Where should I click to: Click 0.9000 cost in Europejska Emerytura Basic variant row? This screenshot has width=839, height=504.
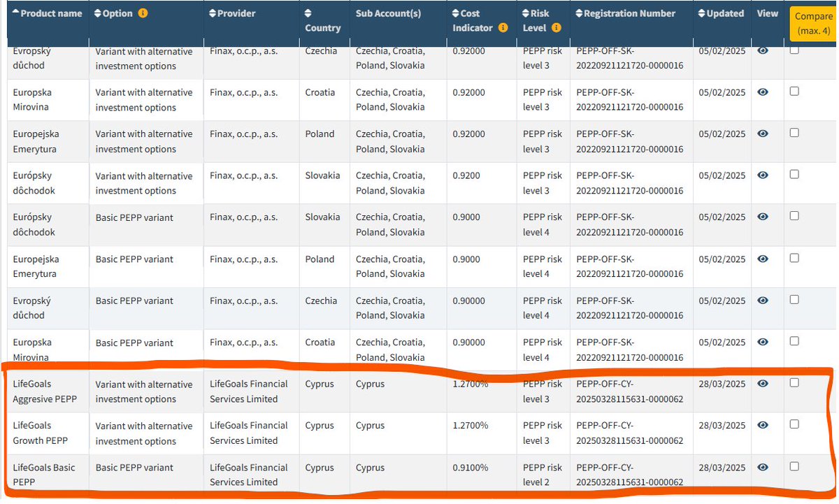[x=466, y=259]
